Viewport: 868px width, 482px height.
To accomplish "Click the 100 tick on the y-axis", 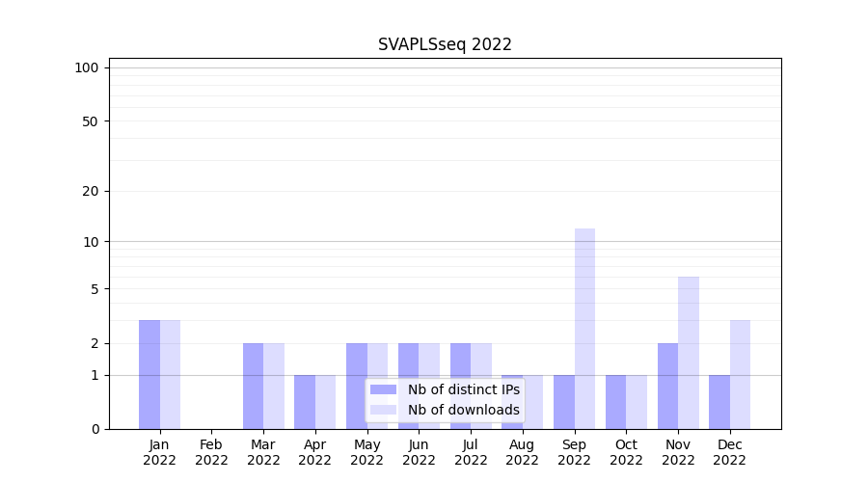I will (87, 67).
